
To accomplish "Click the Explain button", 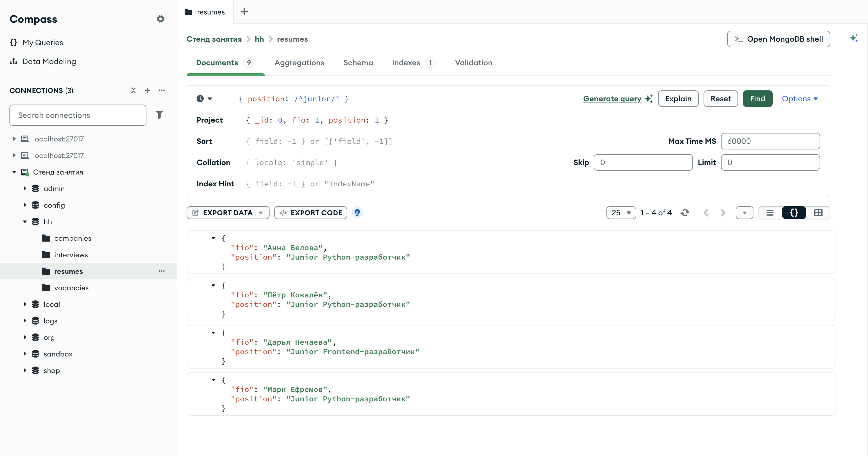I will (678, 99).
